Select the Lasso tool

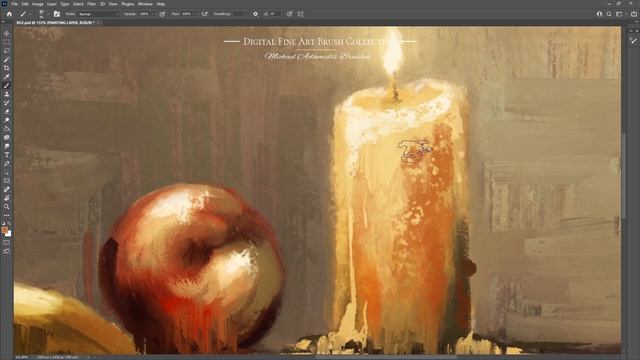coord(7,51)
